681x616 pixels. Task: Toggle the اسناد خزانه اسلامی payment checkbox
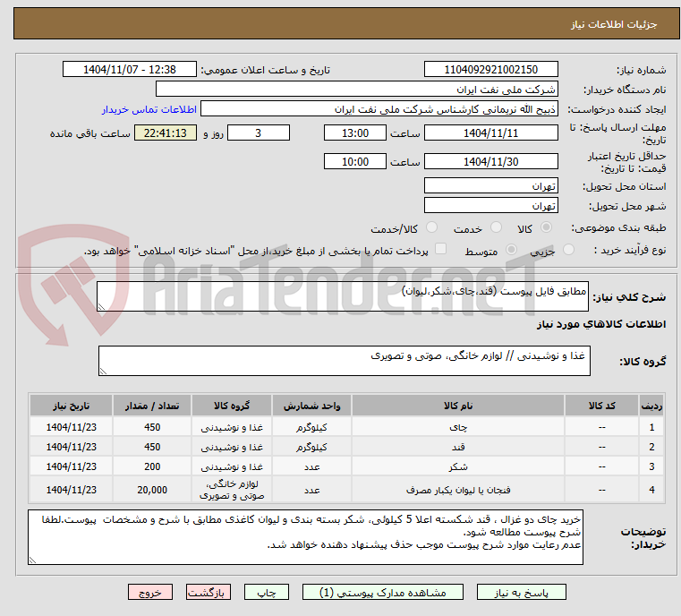(x=440, y=249)
